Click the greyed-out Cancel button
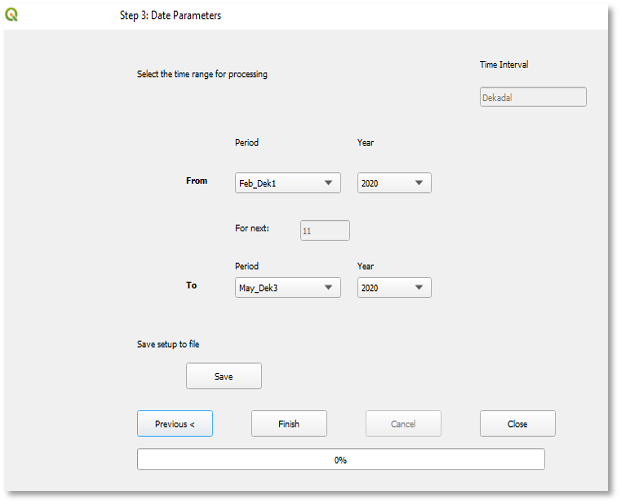The width and height of the screenshot is (622, 504). point(403,424)
